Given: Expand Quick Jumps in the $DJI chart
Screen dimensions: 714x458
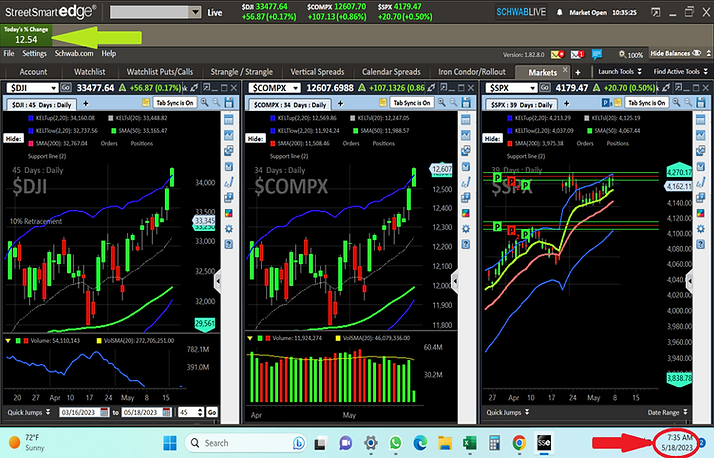Looking at the screenshot, I should click(x=29, y=412).
